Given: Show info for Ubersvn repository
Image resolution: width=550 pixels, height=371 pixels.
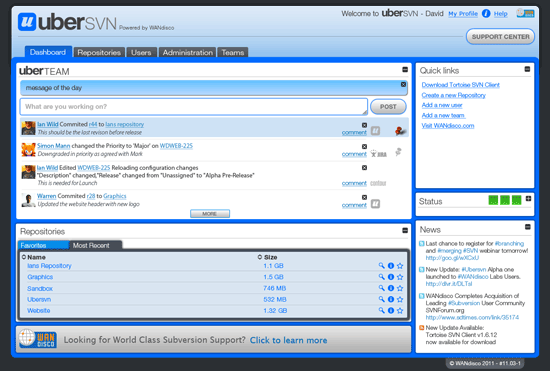Looking at the screenshot, I should pyautogui.click(x=391, y=299).
